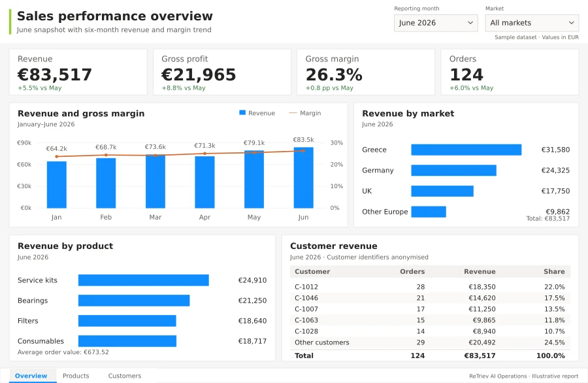Click the Other Europe market bar
588x383 pixels.
[429, 212]
